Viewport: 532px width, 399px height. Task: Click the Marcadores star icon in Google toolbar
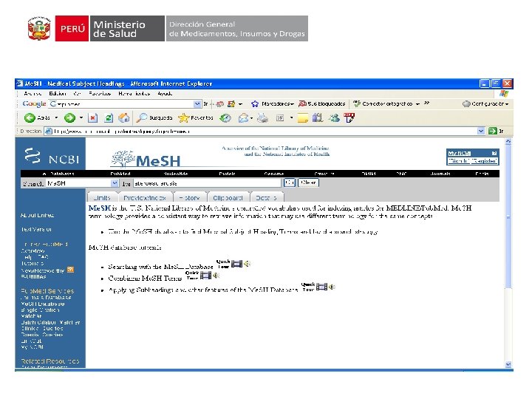[x=255, y=104]
